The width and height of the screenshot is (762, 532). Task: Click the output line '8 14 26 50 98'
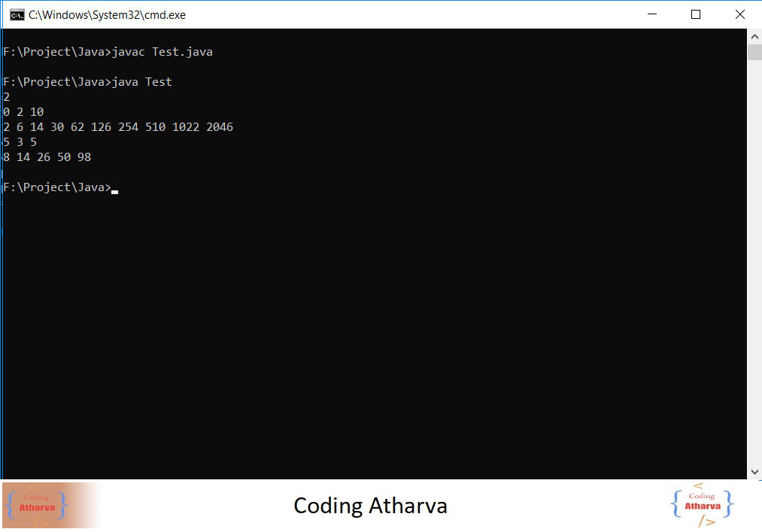tap(47, 157)
